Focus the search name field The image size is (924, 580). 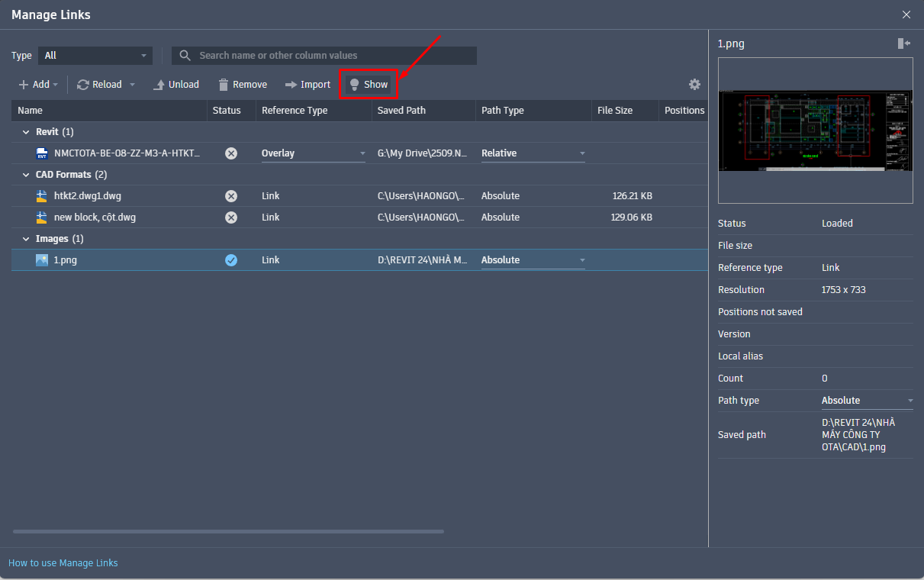pyautogui.click(x=324, y=56)
